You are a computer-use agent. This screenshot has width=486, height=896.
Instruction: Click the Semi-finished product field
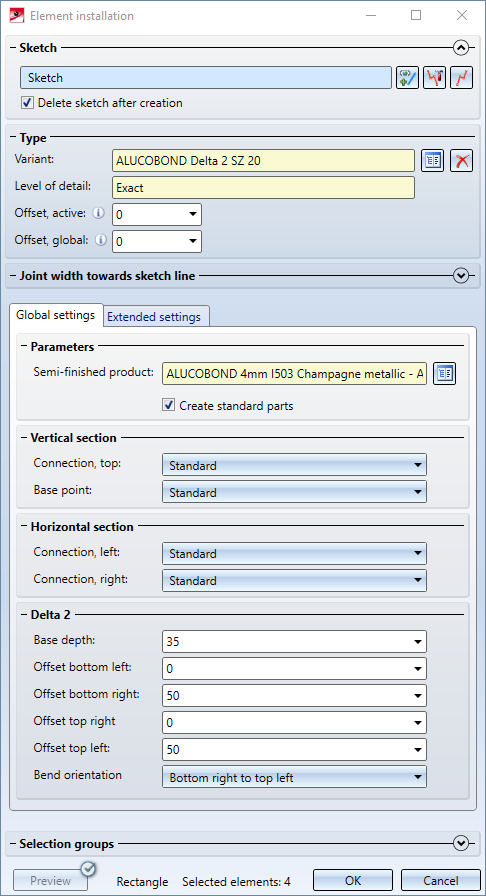[294, 374]
